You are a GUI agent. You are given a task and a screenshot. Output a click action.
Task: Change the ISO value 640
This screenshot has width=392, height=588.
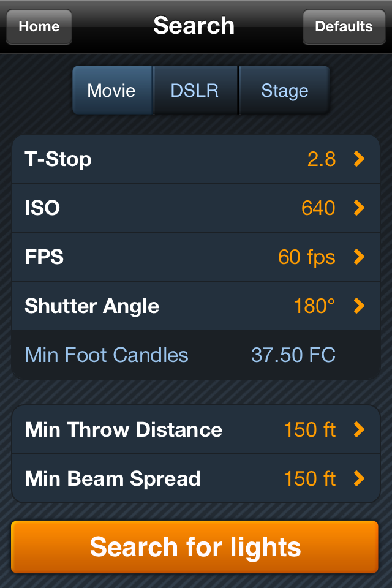(318, 208)
